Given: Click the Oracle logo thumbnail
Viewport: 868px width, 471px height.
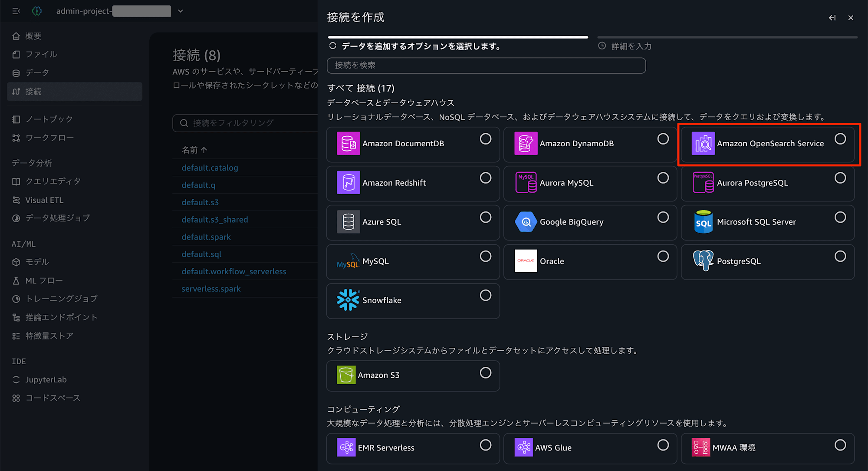Looking at the screenshot, I should pyautogui.click(x=526, y=261).
